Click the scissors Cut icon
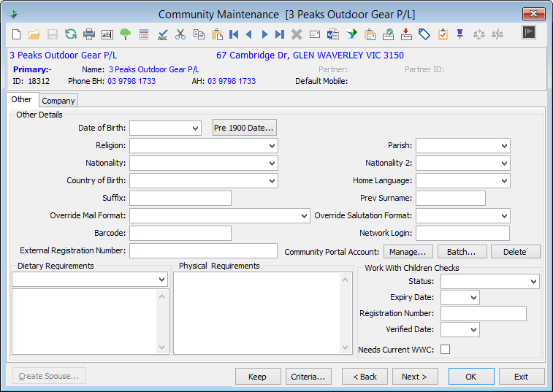553x392 pixels. (x=180, y=34)
